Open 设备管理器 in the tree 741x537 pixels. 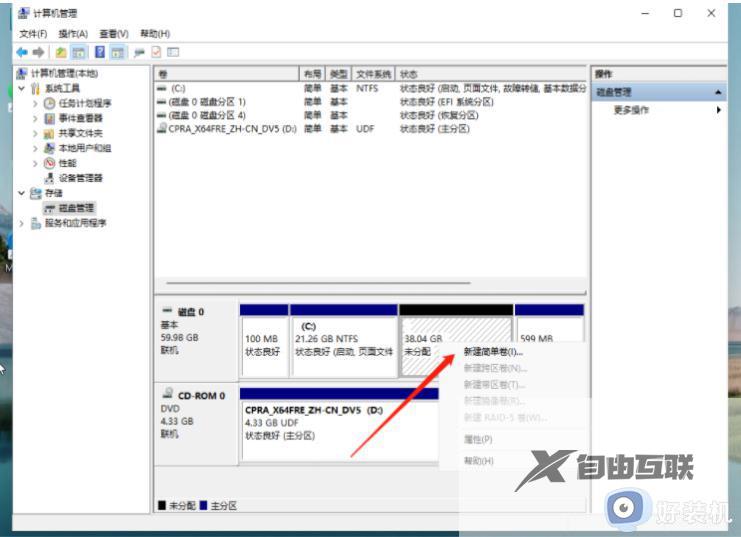pos(80,178)
